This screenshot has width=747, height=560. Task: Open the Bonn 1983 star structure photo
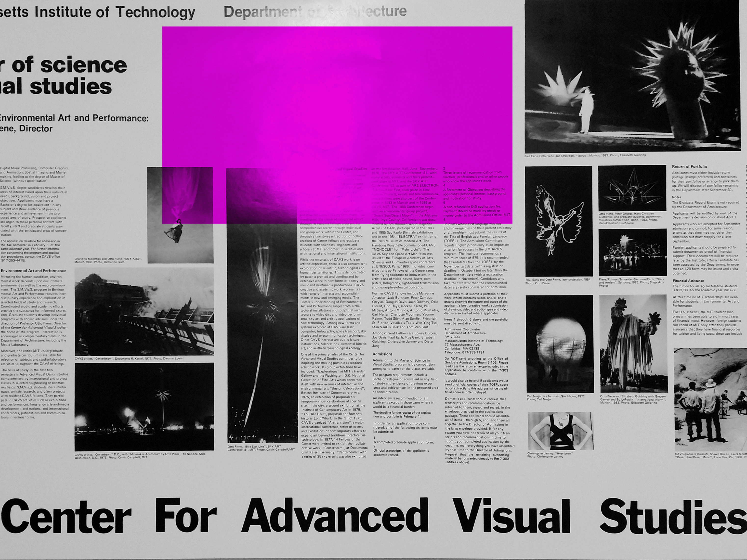click(632, 188)
